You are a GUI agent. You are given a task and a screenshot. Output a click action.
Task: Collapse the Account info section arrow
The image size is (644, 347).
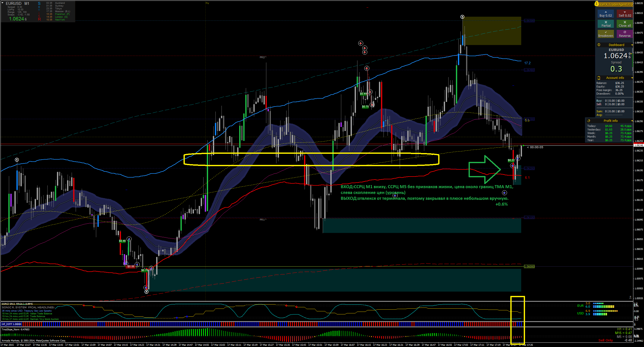632,78
